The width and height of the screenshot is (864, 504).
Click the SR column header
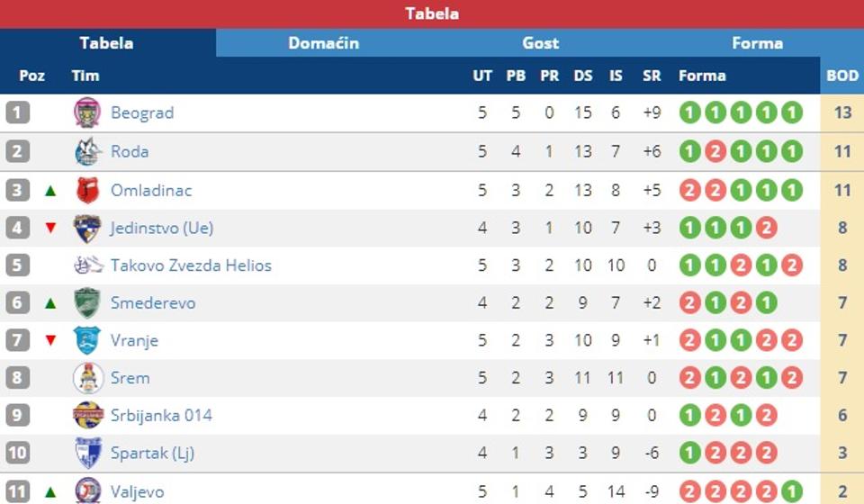pyautogui.click(x=652, y=76)
